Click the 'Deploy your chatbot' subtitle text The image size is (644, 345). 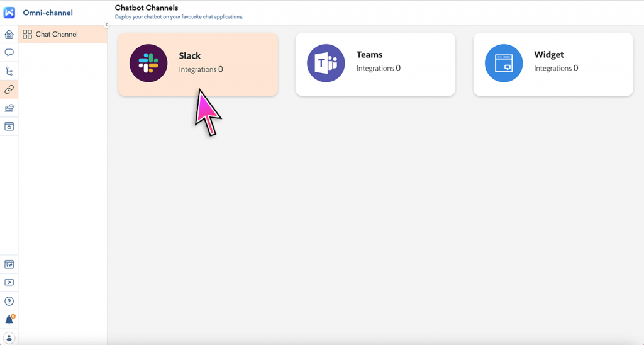tap(179, 17)
